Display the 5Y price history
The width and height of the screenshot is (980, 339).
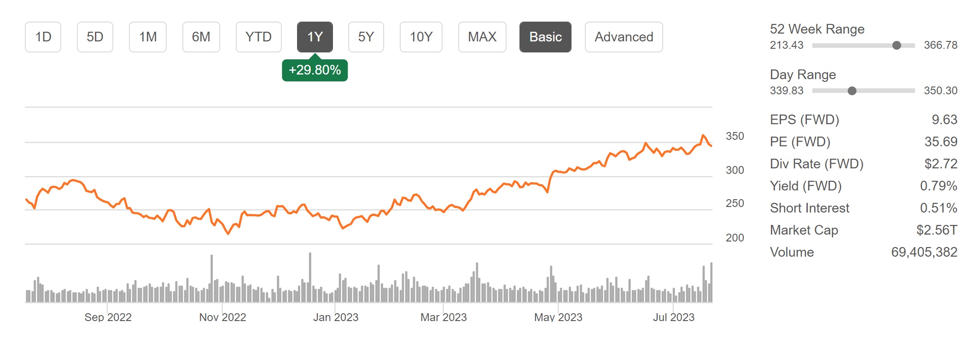tap(366, 37)
